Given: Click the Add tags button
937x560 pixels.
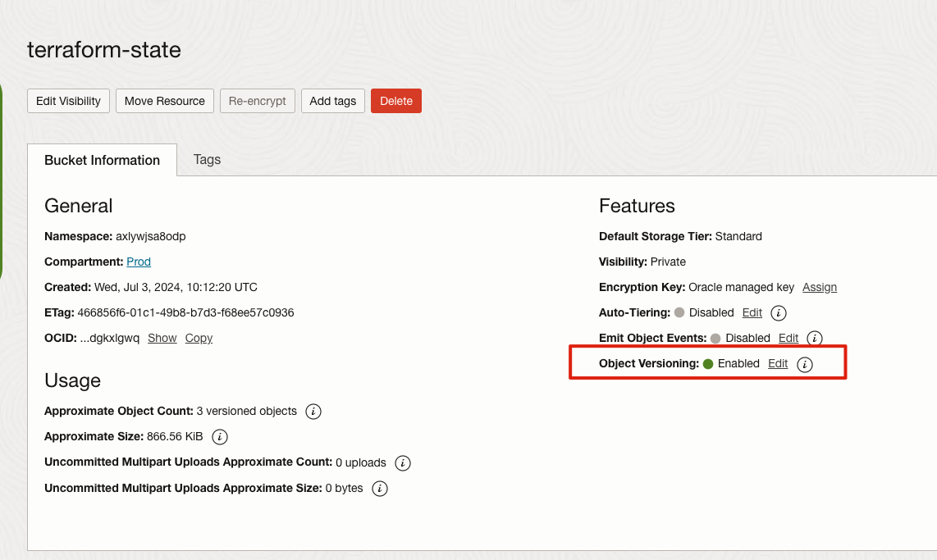Looking at the screenshot, I should click(x=332, y=101).
